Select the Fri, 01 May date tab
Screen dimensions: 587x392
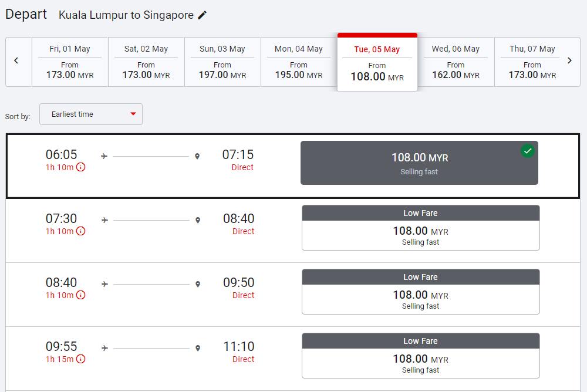[70, 62]
